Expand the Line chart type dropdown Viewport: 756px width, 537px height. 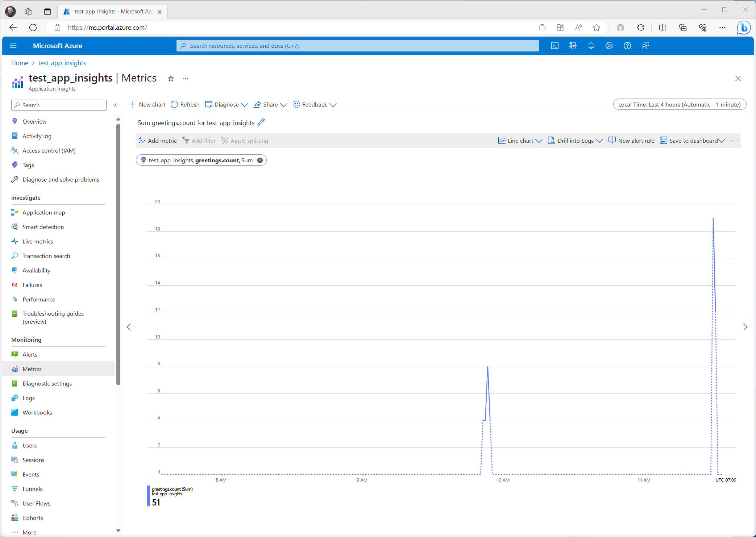point(520,141)
